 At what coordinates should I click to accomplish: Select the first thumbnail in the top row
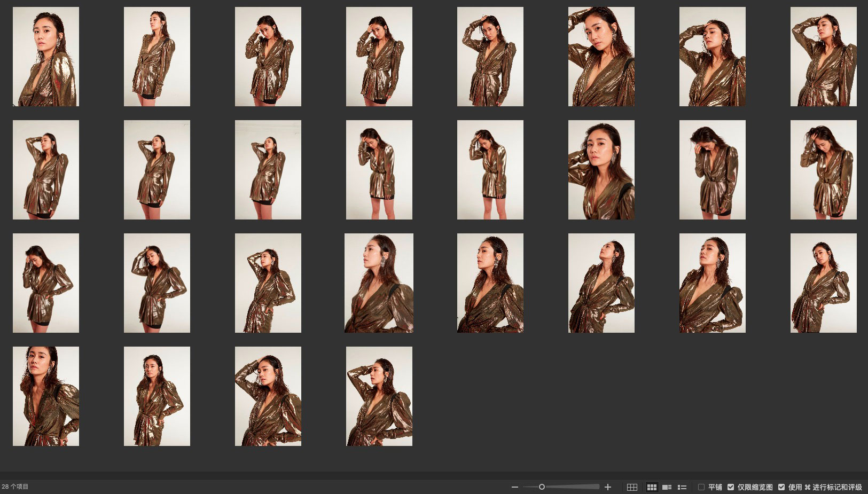pos(46,57)
